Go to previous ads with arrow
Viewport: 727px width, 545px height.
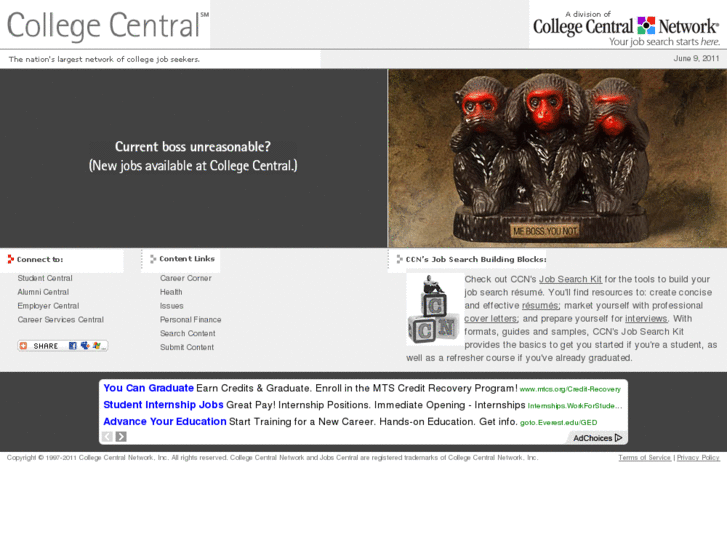pyautogui.click(x=107, y=436)
